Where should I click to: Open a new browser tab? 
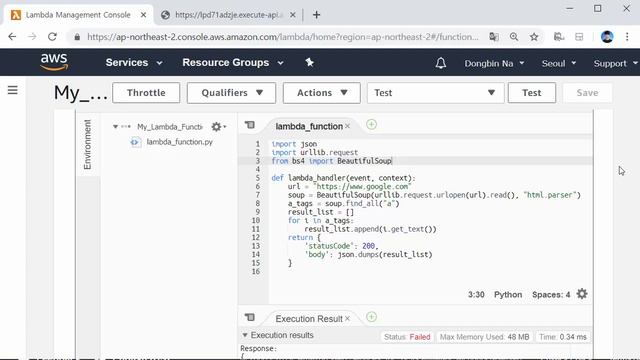(316, 15)
